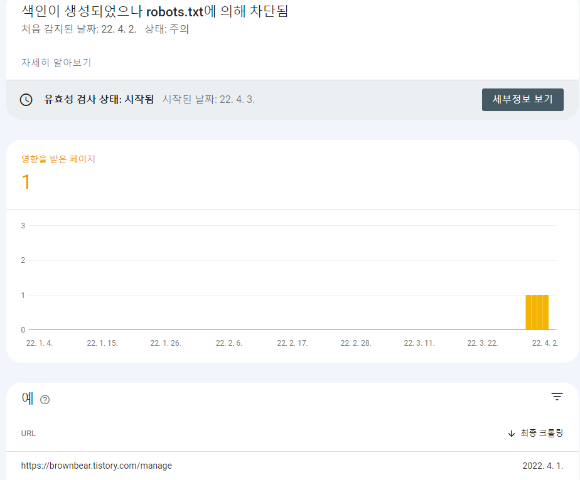Click 처음 감지된 날짜: 22. 4. 2. text
580x480 pixels.
(x=79, y=29)
